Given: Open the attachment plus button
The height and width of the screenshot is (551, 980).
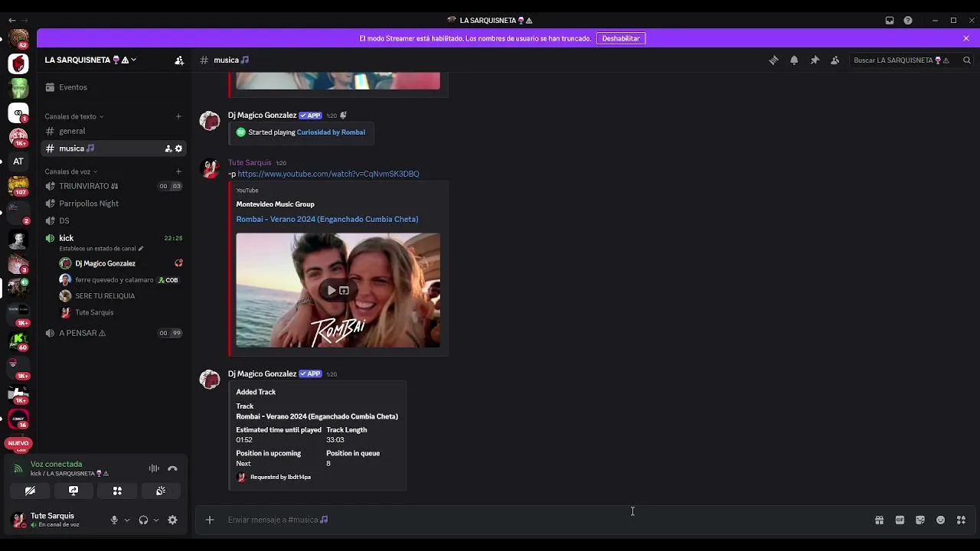Looking at the screenshot, I should click(x=210, y=520).
